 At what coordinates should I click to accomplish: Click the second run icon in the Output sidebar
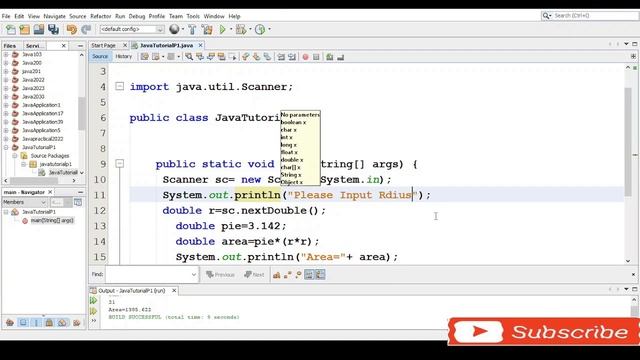[x=93, y=311]
